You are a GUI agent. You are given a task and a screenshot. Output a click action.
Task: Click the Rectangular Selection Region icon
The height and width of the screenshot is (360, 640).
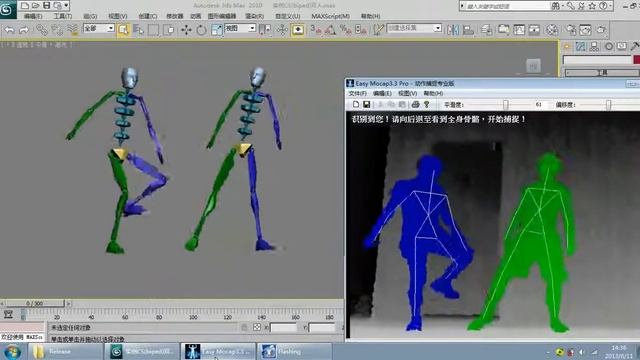(x=153, y=30)
